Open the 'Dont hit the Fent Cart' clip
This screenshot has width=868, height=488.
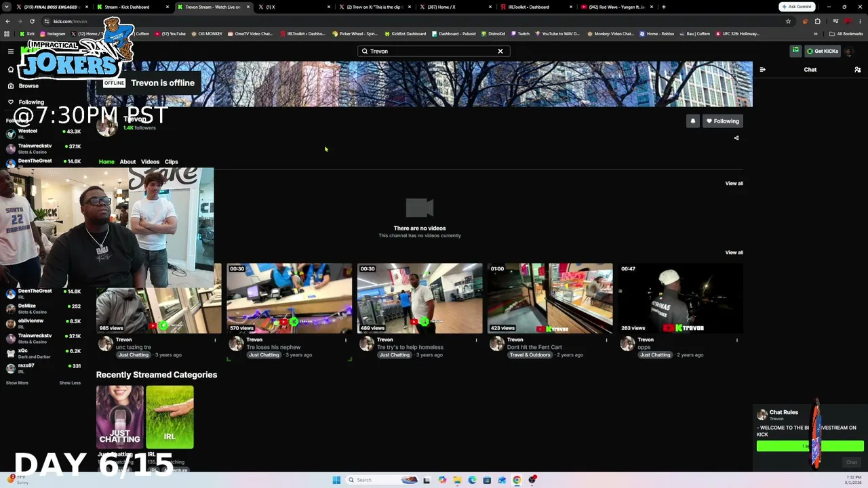(x=550, y=298)
